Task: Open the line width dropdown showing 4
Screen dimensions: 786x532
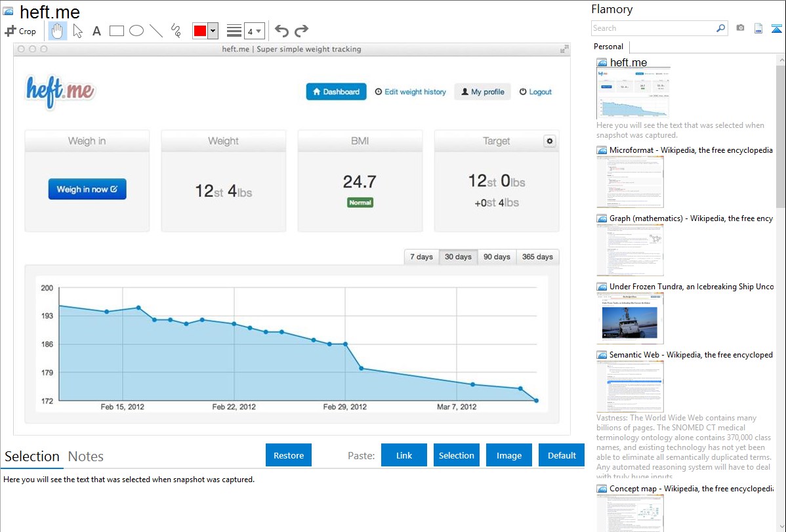Action: (x=254, y=31)
